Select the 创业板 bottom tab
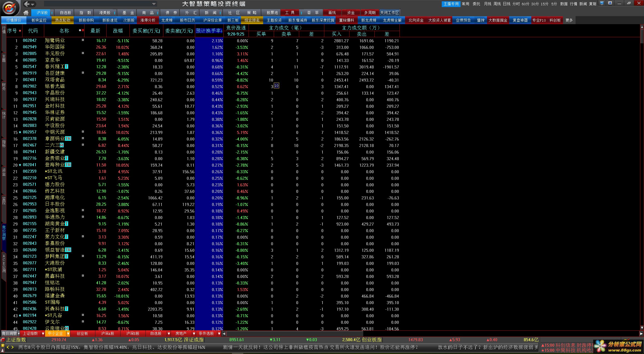This screenshot has height=354, width=644. pyautogui.click(x=82, y=334)
